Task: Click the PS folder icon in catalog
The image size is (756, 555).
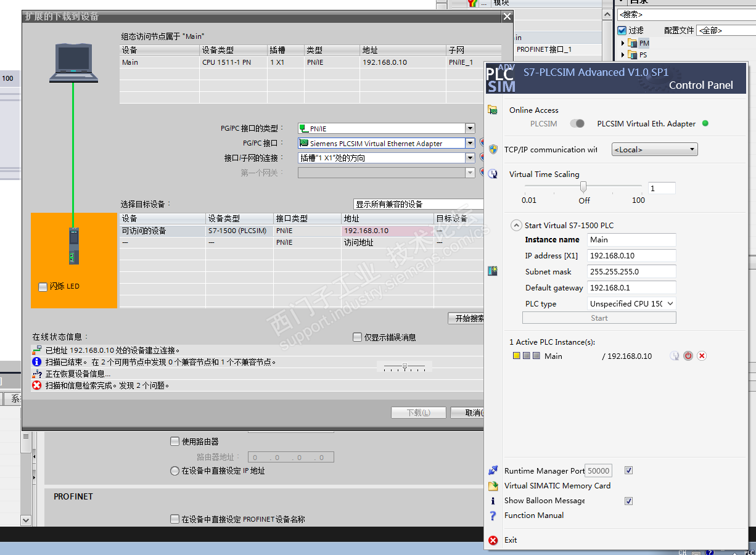Action: pos(633,55)
